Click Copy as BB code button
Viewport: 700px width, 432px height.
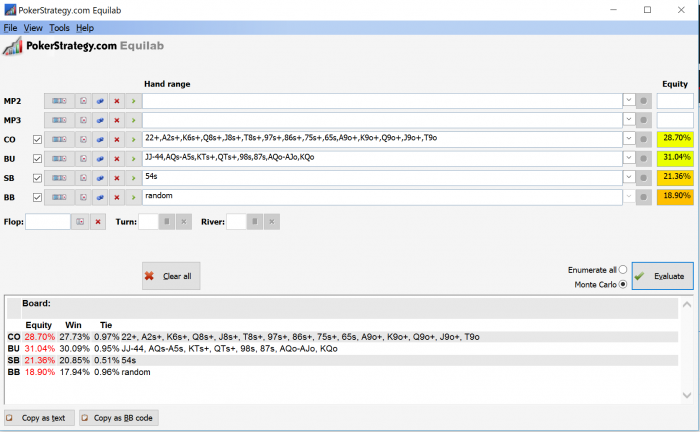(119, 418)
